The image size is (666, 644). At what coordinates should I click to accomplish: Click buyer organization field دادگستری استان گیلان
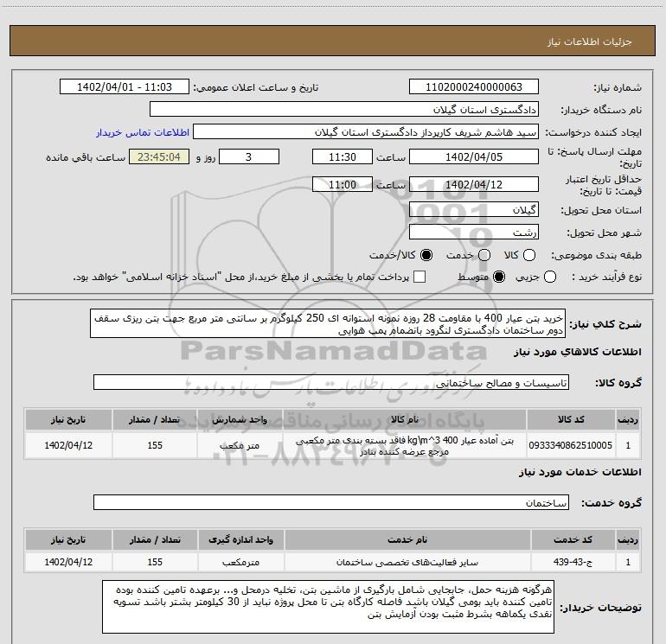[344, 110]
